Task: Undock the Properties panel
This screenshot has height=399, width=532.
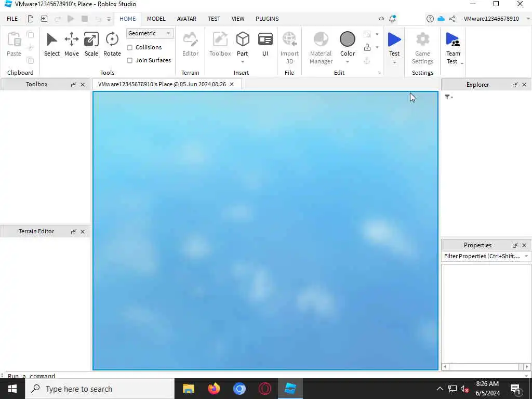Action: pyautogui.click(x=515, y=245)
